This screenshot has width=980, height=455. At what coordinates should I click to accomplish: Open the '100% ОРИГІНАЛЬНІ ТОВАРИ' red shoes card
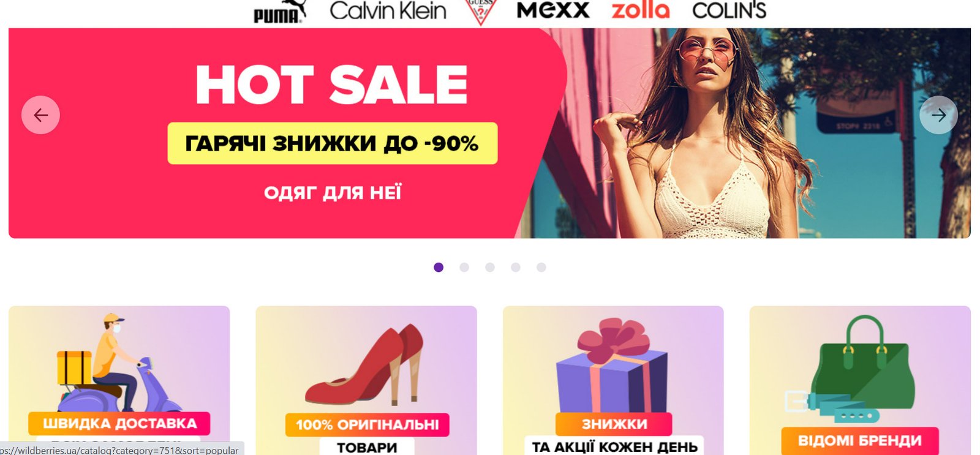366,380
